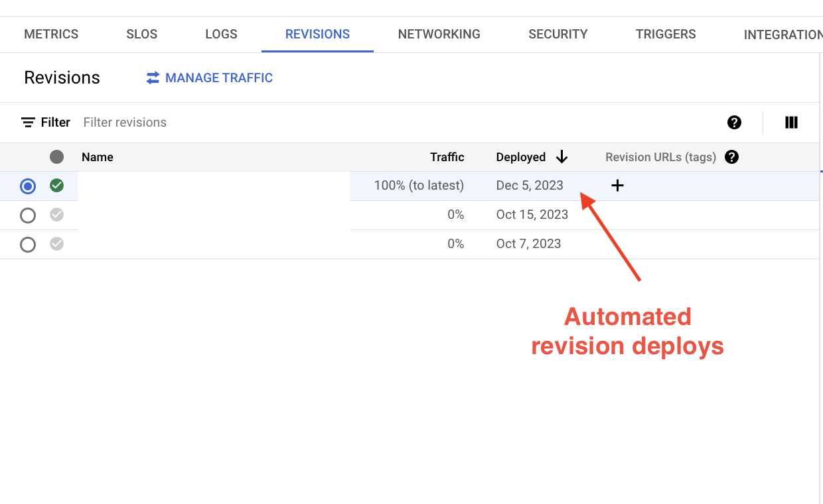Go to the Networking tab
823x504 pixels.
(x=439, y=34)
